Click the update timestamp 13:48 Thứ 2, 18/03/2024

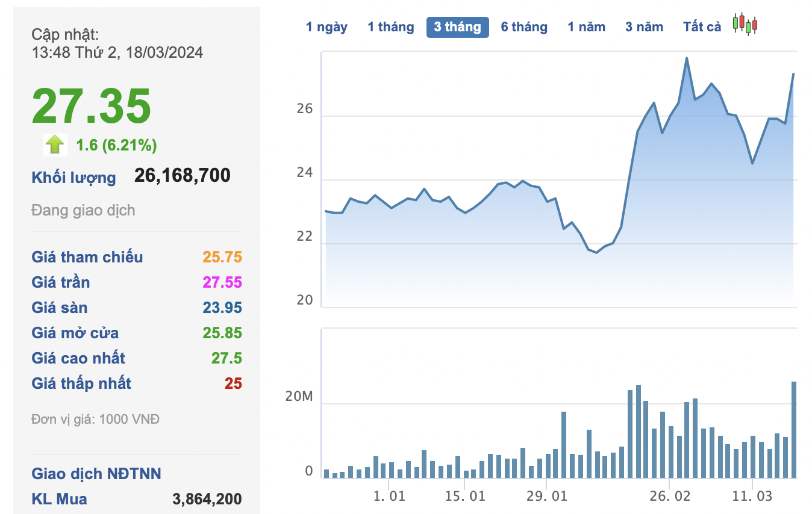[117, 52]
